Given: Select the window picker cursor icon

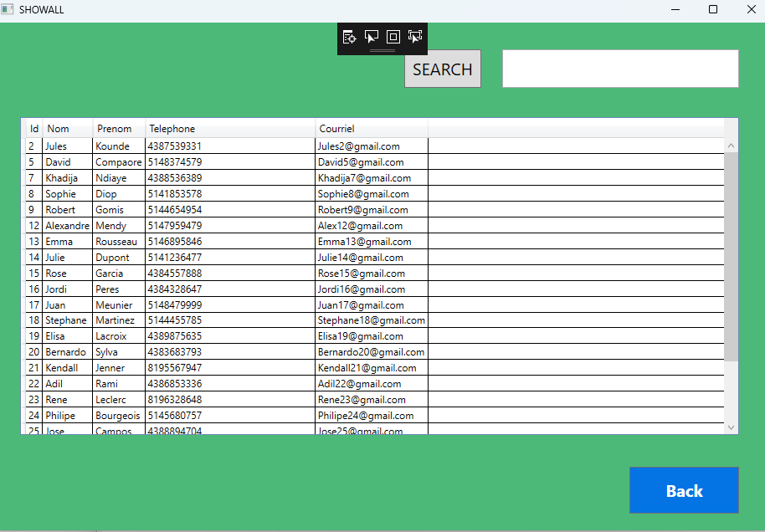Looking at the screenshot, I should [371, 38].
